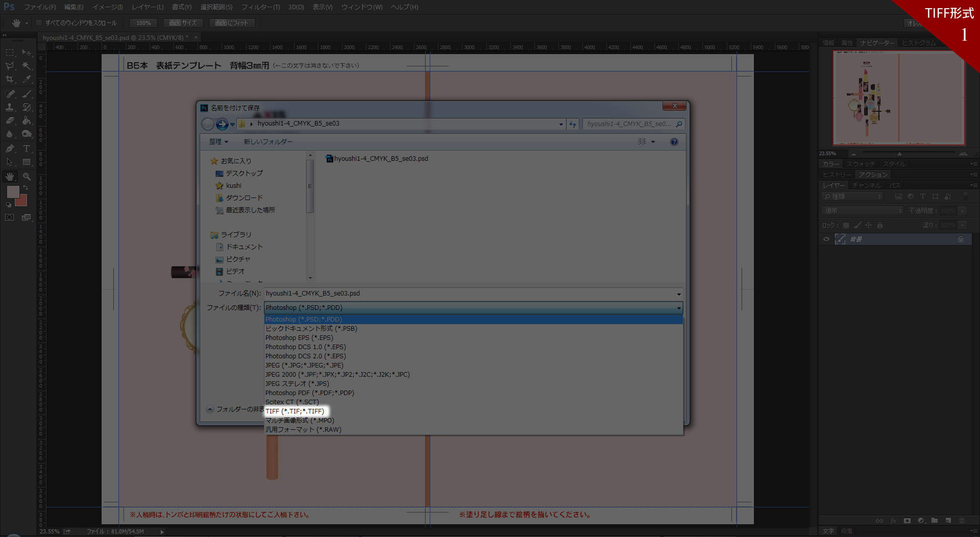Screen dimensions: 980x537
Task: Click 画面サイズ button
Action: (x=183, y=23)
